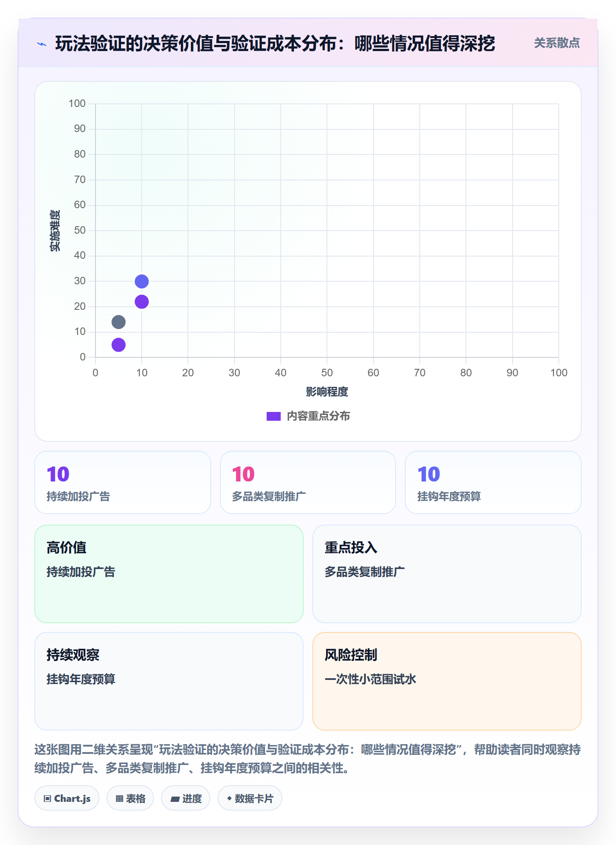Select the 持续观察 quadrant card

169,681
